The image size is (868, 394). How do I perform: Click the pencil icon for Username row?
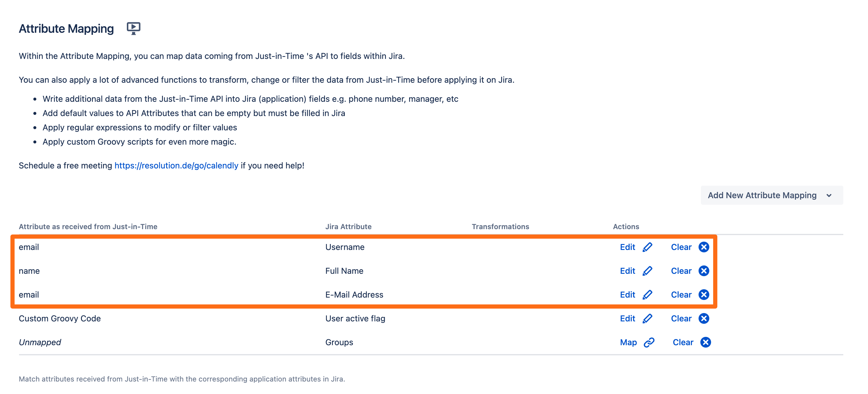(647, 247)
